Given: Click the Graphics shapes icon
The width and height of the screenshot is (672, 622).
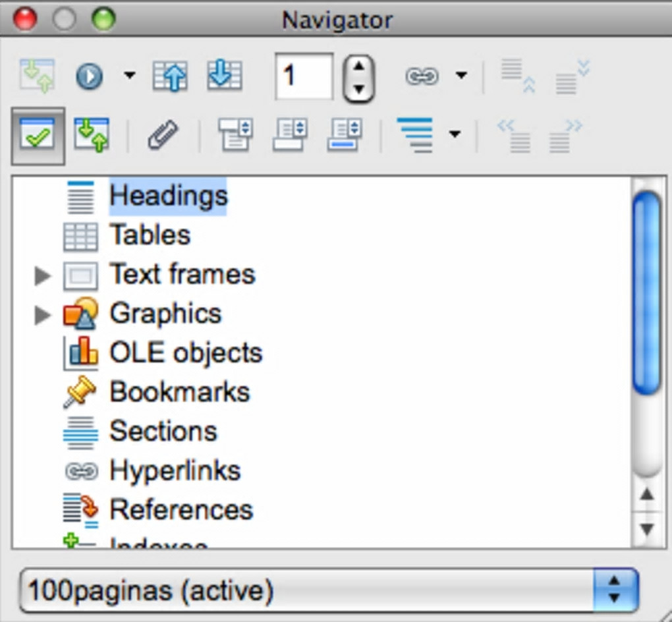Looking at the screenshot, I should point(80,314).
